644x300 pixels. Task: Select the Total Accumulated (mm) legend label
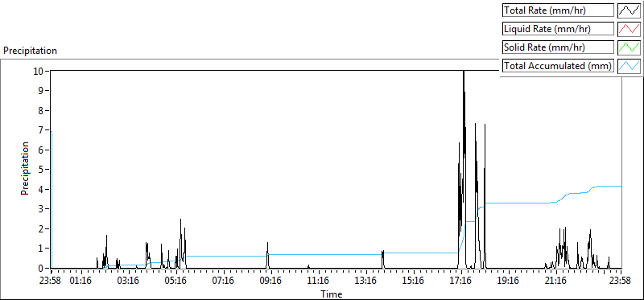[x=558, y=66]
